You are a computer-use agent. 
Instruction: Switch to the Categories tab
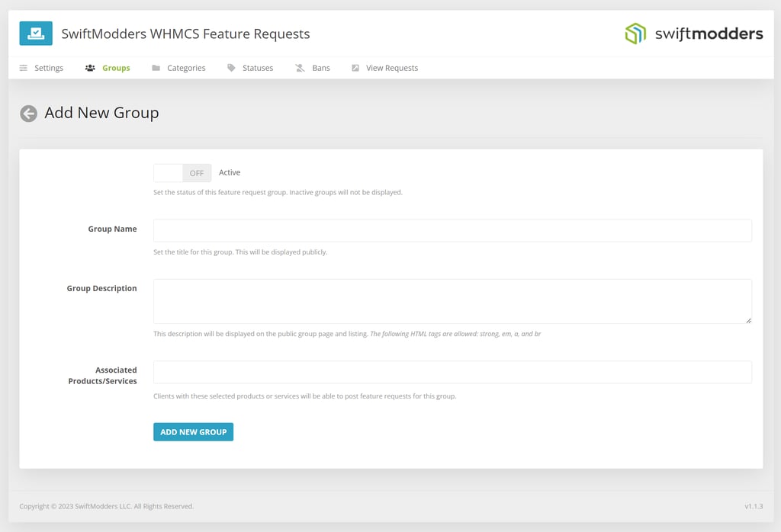coord(178,68)
